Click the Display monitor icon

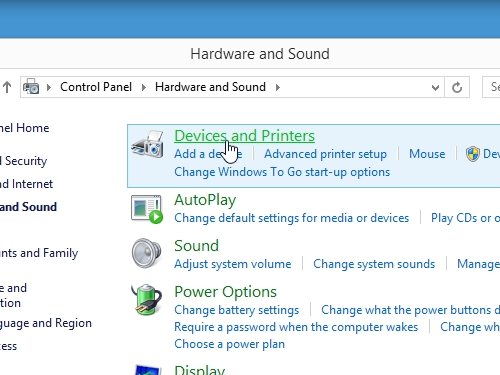(x=148, y=370)
